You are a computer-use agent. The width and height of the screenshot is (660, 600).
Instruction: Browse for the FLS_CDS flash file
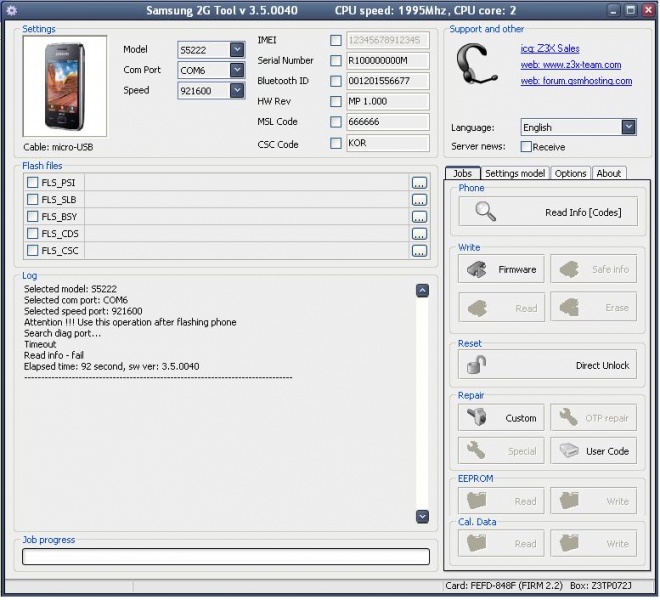[x=419, y=234]
